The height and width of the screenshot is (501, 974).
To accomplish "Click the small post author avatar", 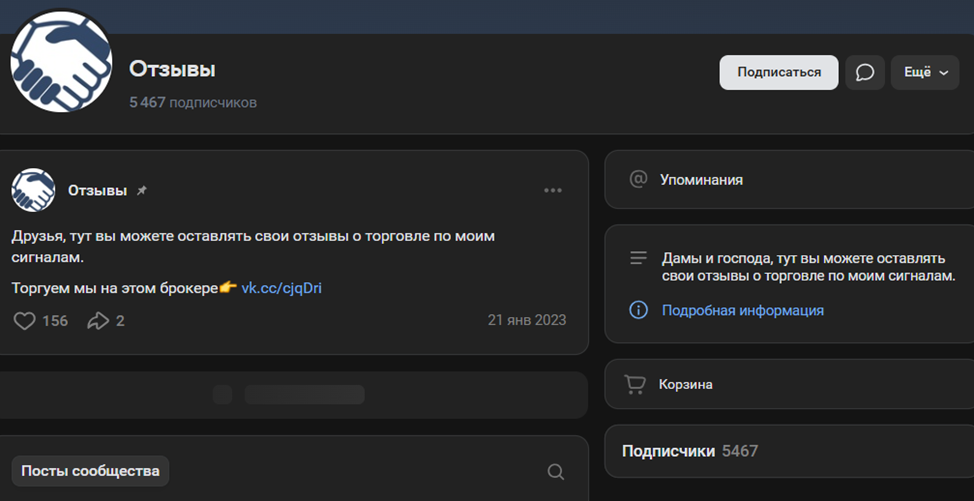I will tap(33, 190).
